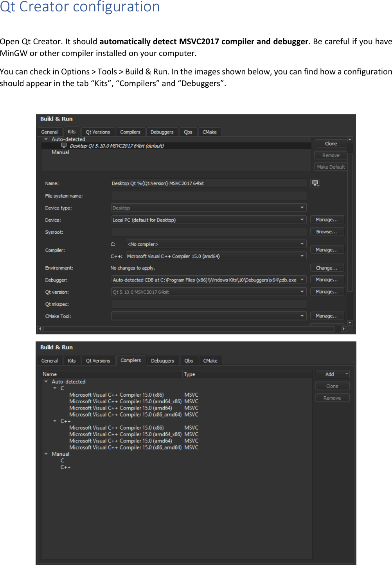Screen dimensions: 392x565
Task: Open Qbs tab in upper dialog
Action: coord(188,132)
